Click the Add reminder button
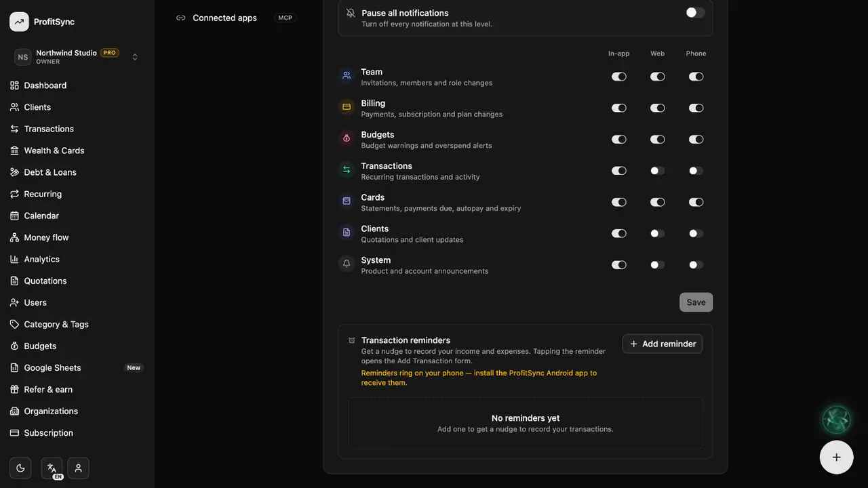The image size is (868, 488). 663,344
